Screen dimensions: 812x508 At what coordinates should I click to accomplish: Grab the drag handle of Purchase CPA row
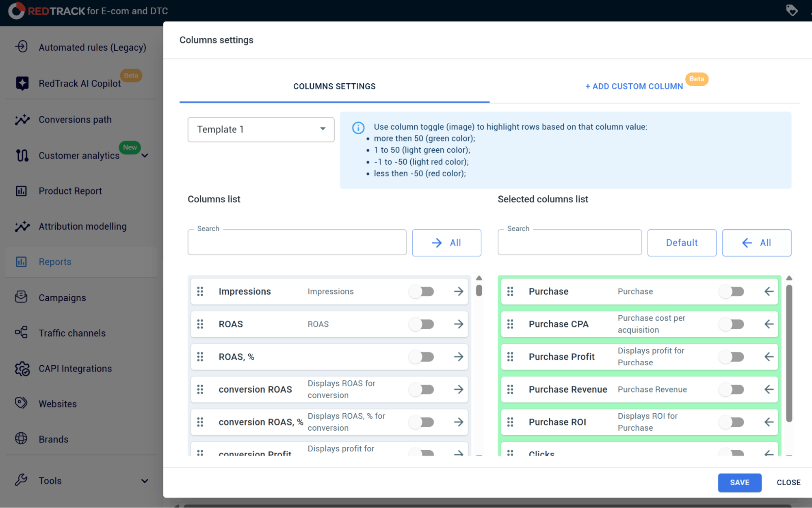point(510,324)
